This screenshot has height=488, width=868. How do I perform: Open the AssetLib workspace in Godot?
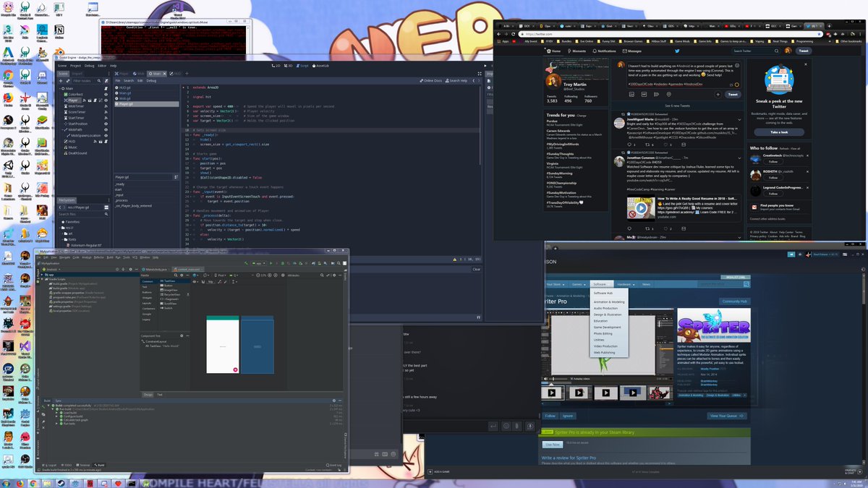[x=320, y=65]
